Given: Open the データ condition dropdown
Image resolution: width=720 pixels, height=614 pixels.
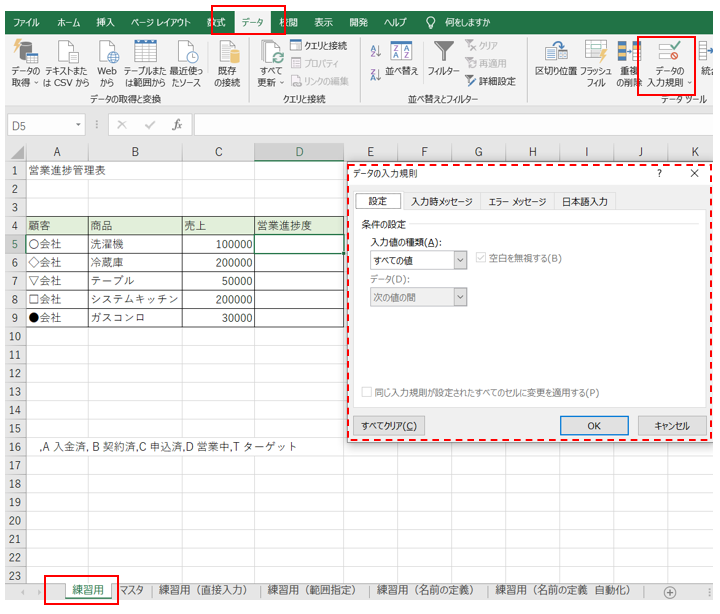Looking at the screenshot, I should (x=460, y=296).
